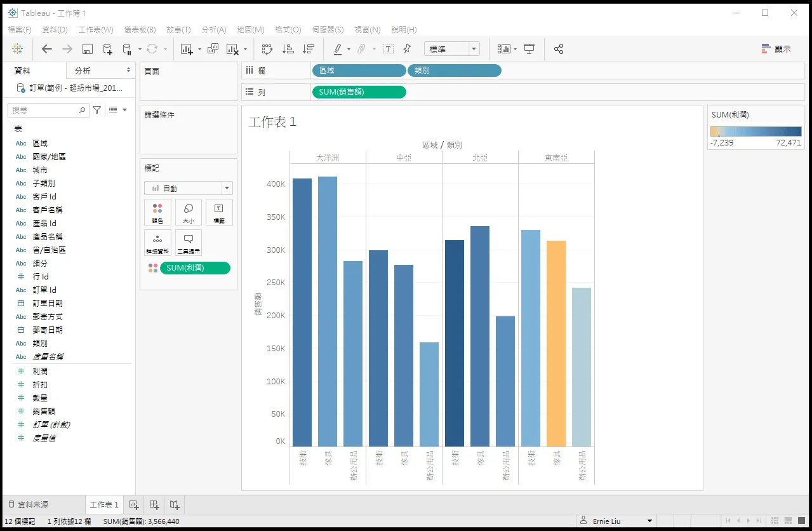Sort ascending toolbar icon
This screenshot has width=812, height=531.
point(288,49)
